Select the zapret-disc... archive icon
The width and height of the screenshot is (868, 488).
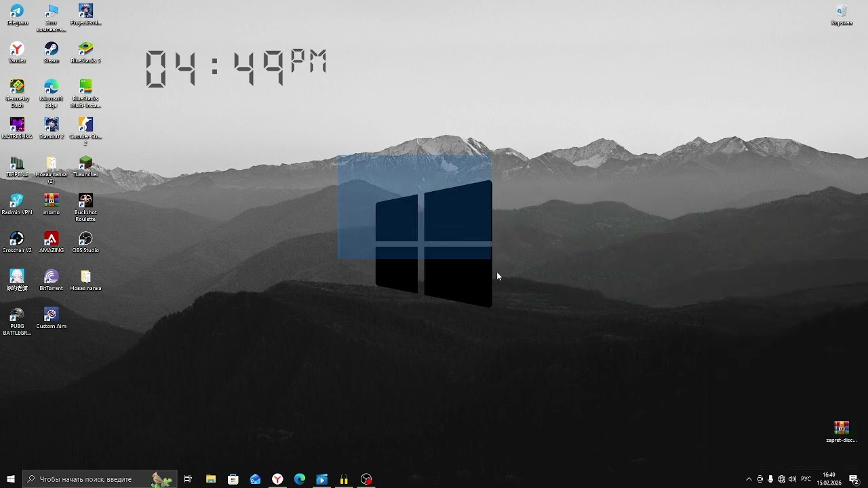tap(842, 432)
